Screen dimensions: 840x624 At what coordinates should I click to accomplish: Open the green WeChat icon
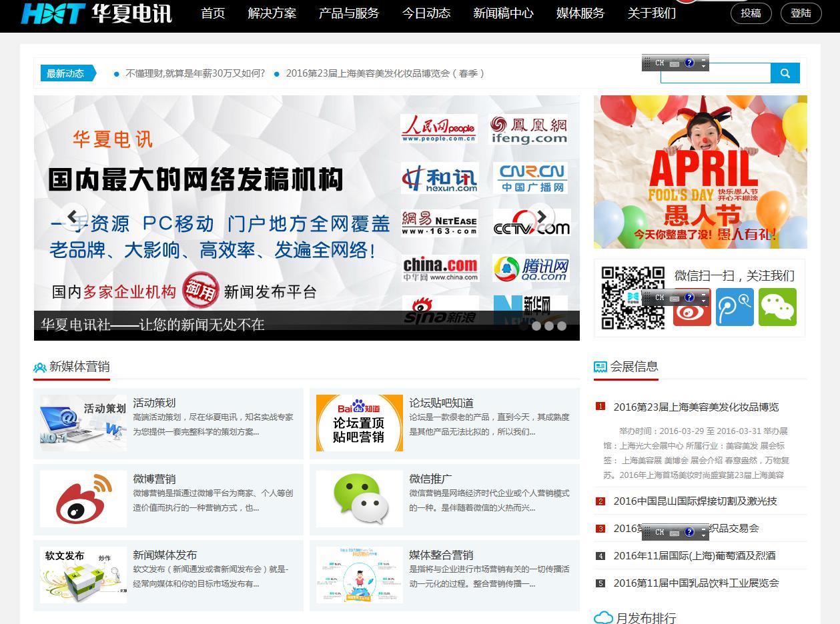tap(777, 307)
